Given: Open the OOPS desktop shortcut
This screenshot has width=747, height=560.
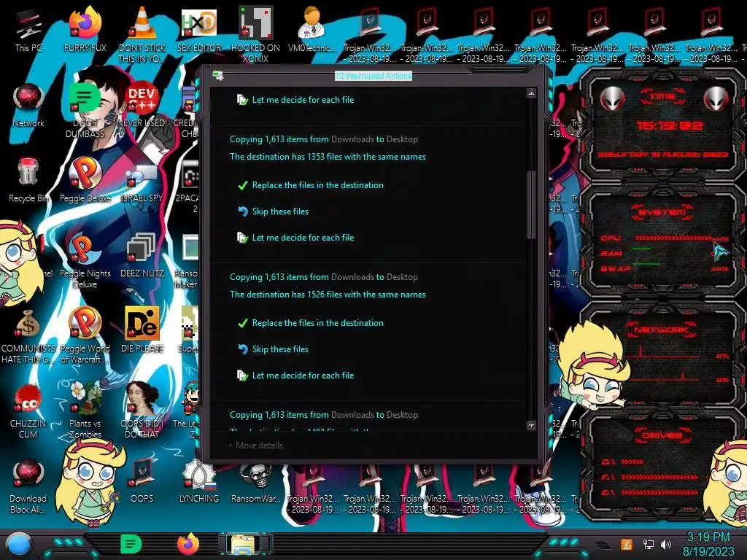Looking at the screenshot, I should pyautogui.click(x=142, y=481).
